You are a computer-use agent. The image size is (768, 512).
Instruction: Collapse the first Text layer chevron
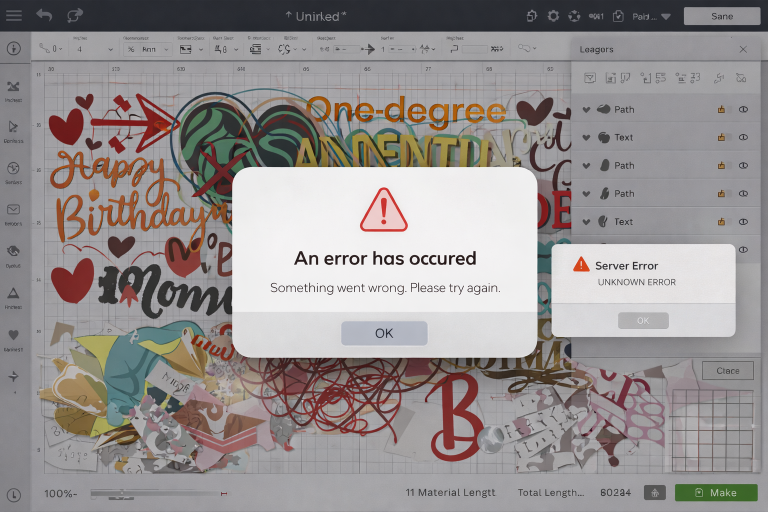click(x=587, y=138)
